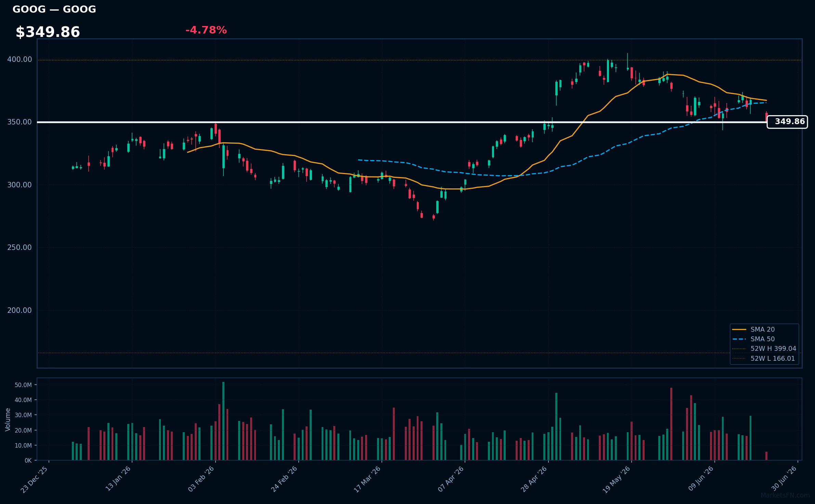This screenshot has width=815, height=504.
Task: Click the 30 Jun '26 date label
Action: tap(784, 479)
